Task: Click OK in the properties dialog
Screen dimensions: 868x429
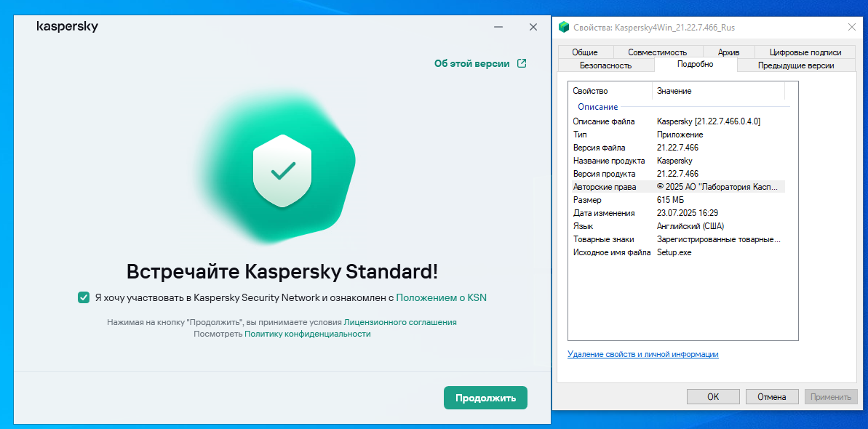Action: (713, 396)
